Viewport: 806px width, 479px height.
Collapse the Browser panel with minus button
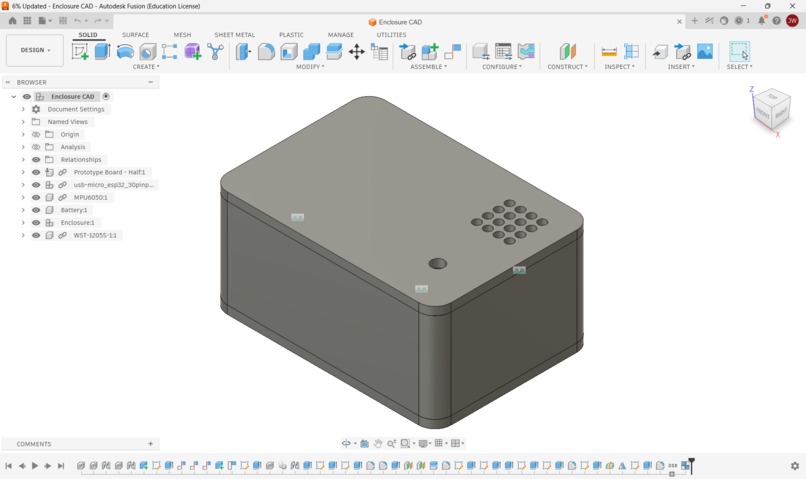pos(151,82)
